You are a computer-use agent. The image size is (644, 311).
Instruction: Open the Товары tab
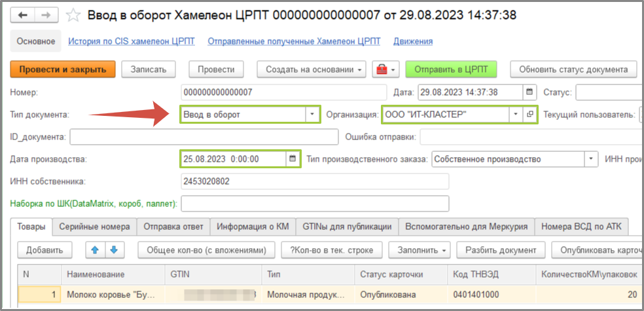tap(31, 227)
